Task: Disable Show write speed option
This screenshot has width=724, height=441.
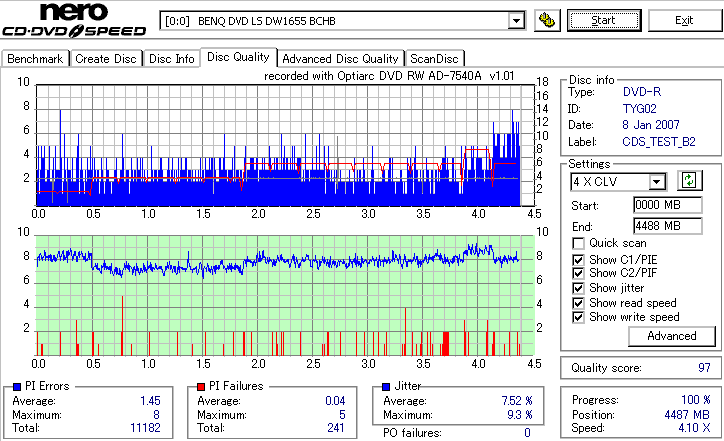Action: (578, 317)
